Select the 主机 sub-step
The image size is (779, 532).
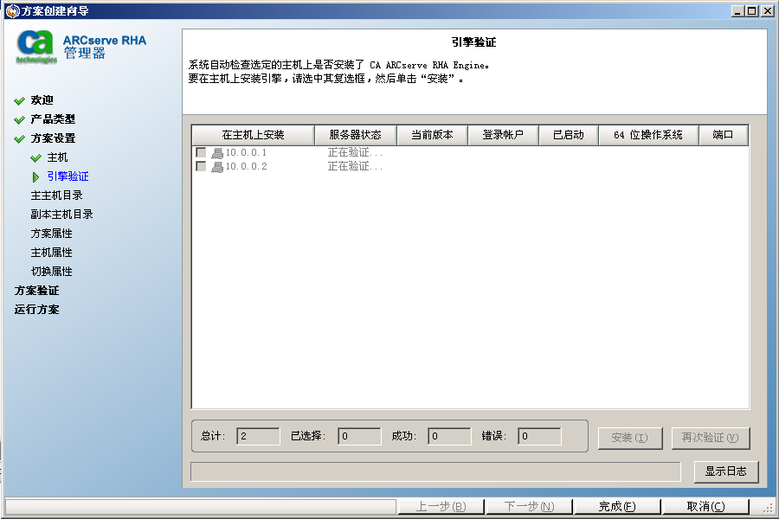(57, 157)
